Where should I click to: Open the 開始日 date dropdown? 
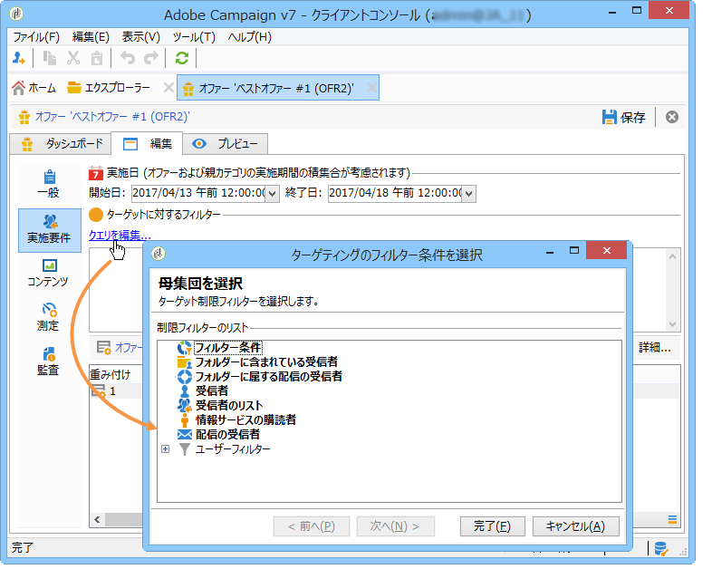click(272, 193)
